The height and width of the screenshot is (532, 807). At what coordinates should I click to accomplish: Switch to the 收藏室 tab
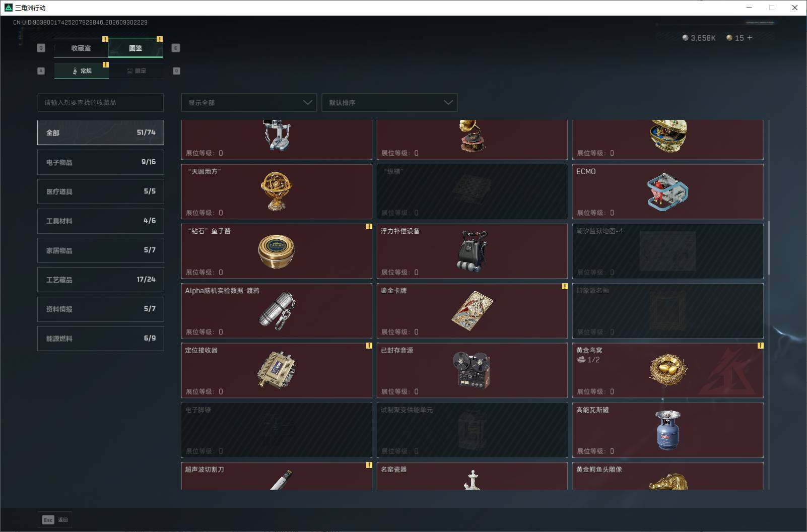tap(81, 48)
